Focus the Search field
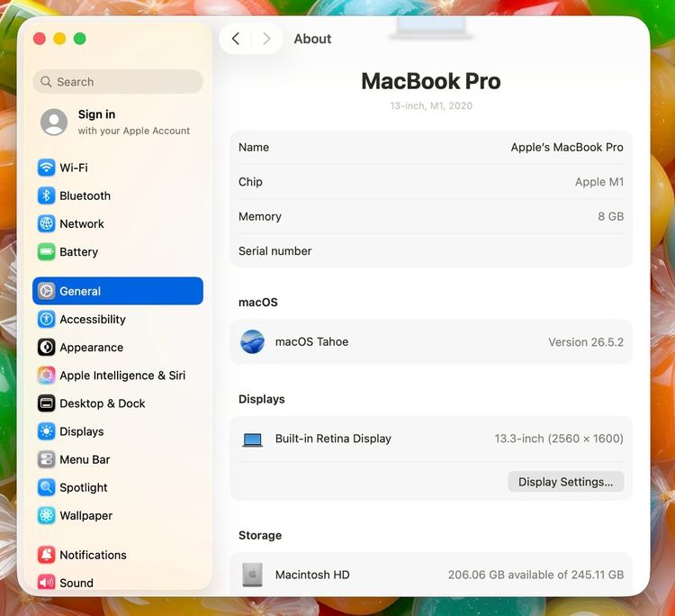 coord(118,81)
